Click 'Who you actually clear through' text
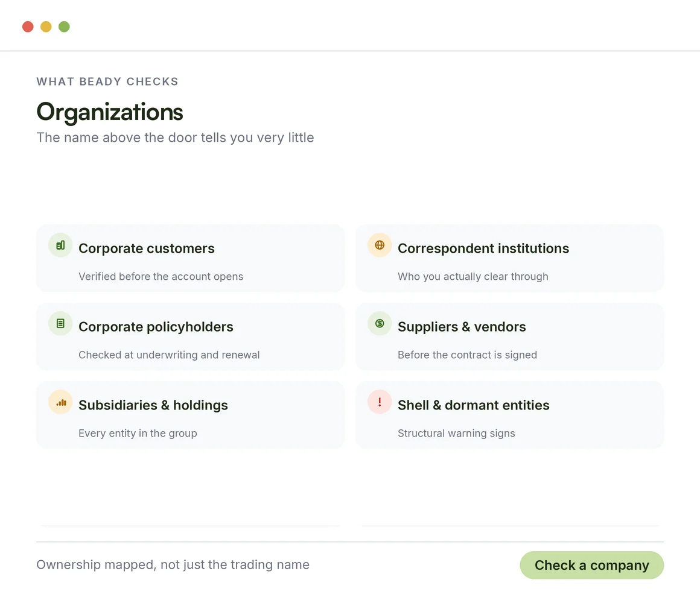700x603 pixels. click(x=472, y=277)
